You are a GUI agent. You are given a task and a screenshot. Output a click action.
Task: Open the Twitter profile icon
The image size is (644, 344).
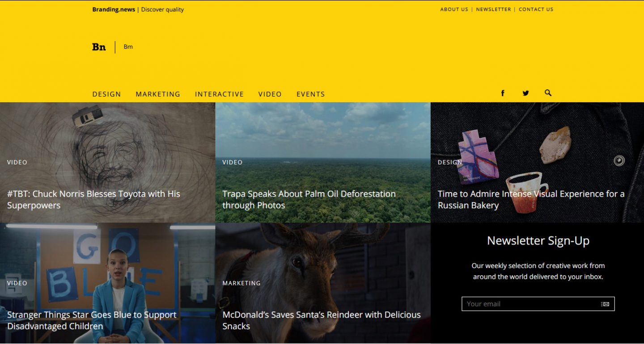[x=525, y=93]
